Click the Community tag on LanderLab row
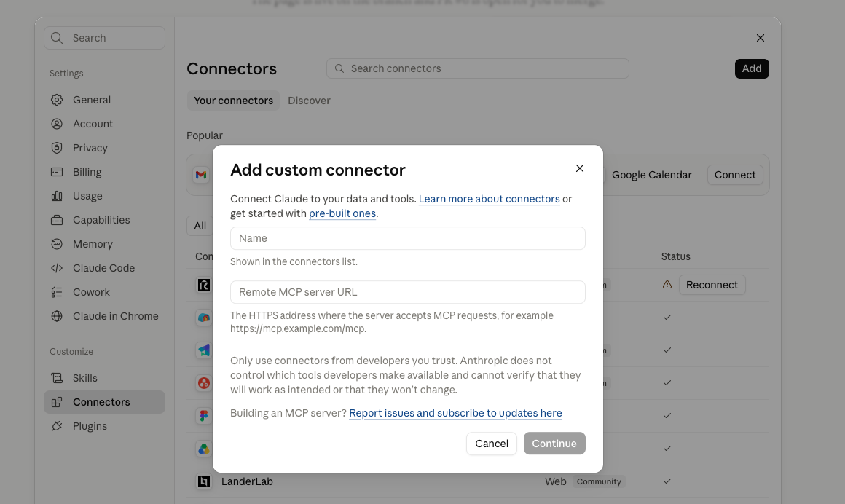 coord(599,481)
